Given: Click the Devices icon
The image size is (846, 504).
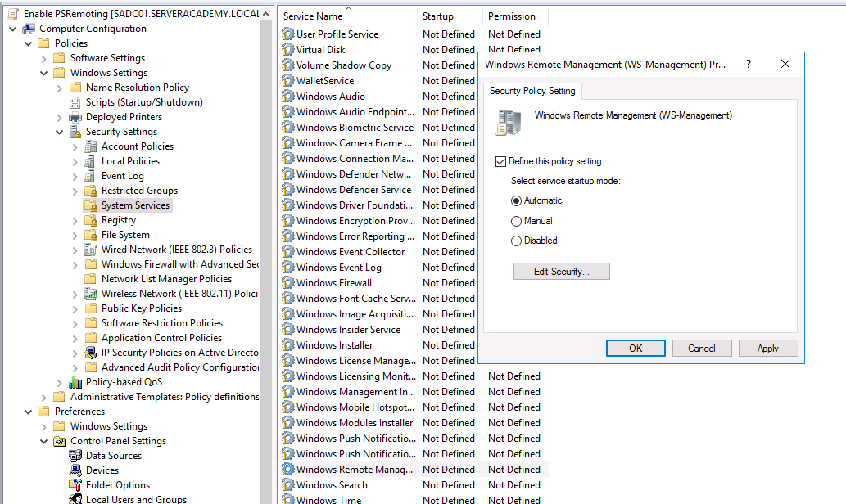Looking at the screenshot, I should (x=75, y=470).
